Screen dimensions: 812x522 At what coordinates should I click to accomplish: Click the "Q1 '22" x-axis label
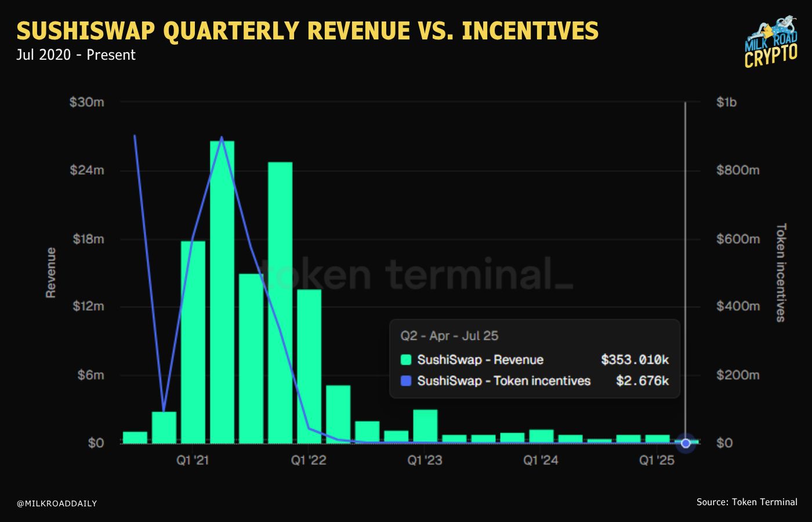coord(309,461)
